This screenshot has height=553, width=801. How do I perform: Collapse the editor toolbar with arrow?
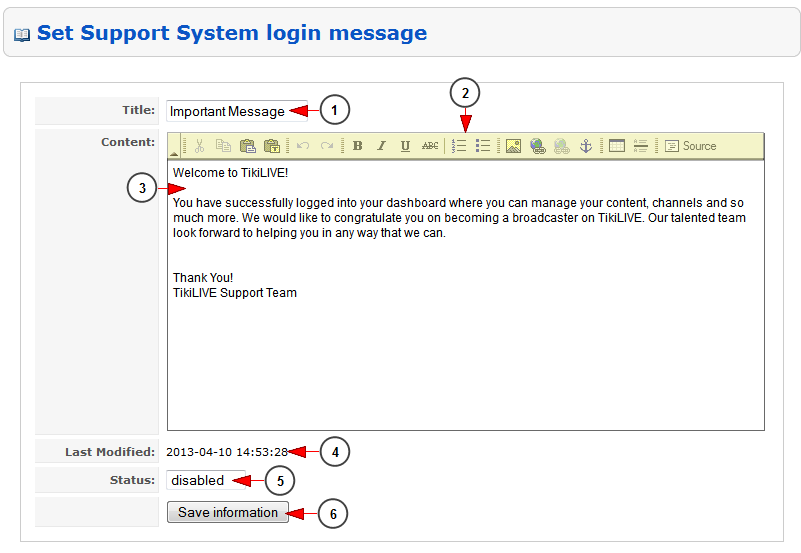(174, 154)
